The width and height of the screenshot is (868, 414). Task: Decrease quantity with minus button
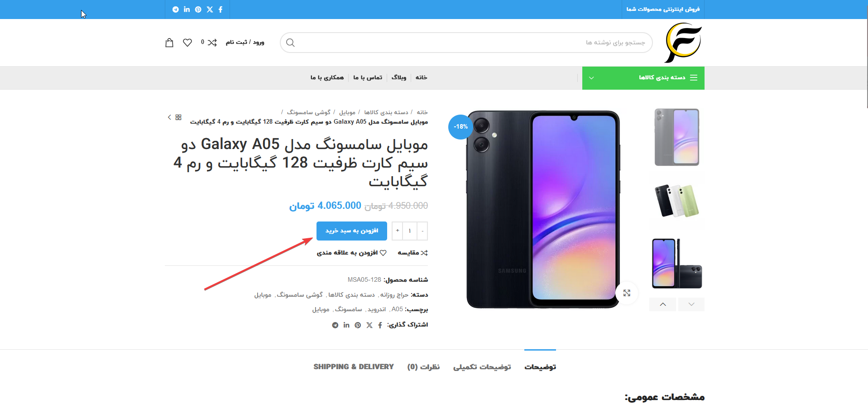point(422,231)
